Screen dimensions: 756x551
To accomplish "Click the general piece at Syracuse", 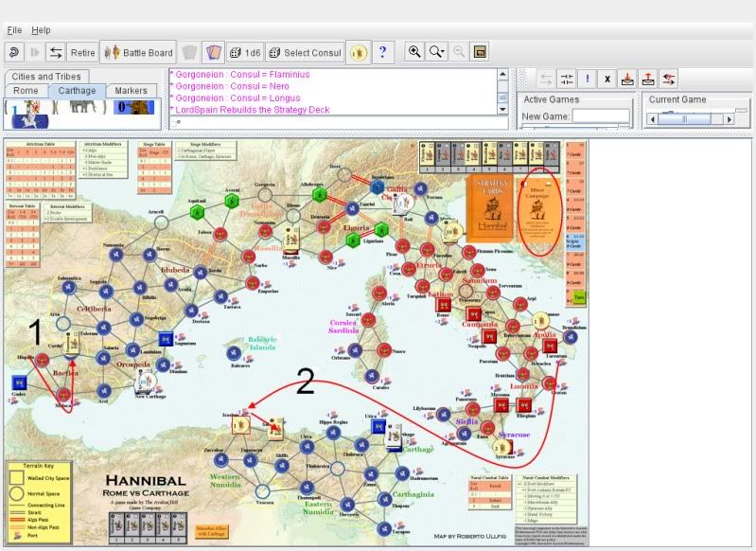I will pyautogui.click(x=502, y=447).
